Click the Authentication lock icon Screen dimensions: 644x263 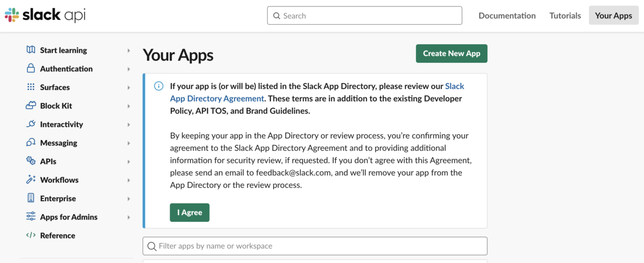tap(31, 68)
